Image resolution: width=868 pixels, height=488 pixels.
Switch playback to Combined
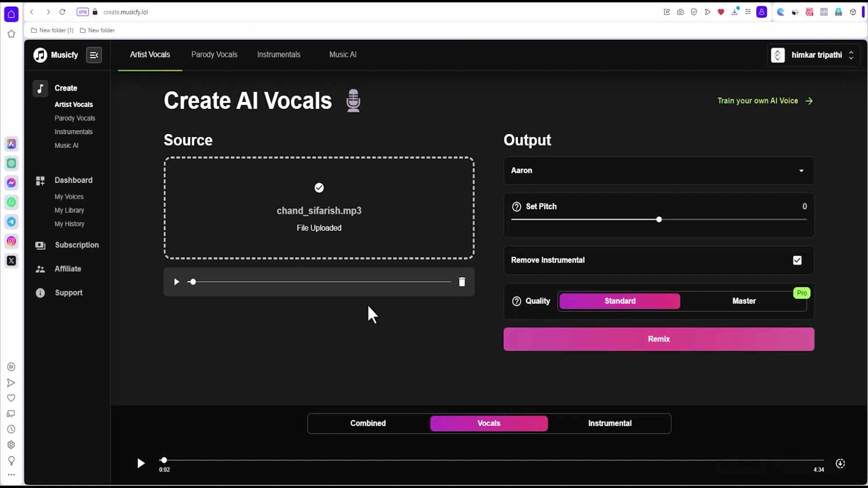(368, 424)
